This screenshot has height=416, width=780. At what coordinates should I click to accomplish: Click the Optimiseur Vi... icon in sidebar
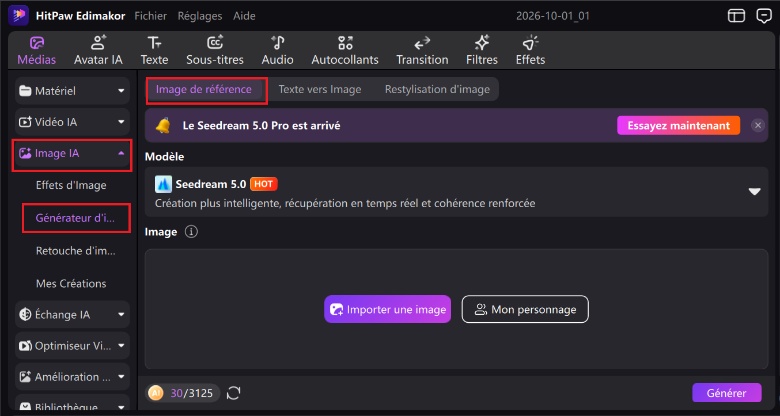25,346
